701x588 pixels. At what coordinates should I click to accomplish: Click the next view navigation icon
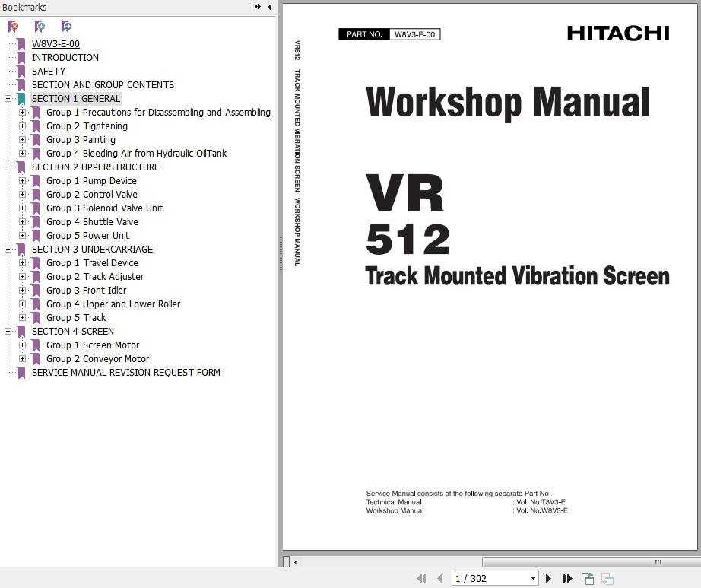pos(607,579)
